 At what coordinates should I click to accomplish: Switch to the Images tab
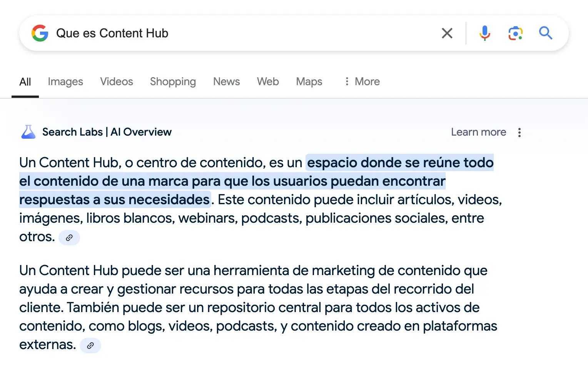point(65,82)
